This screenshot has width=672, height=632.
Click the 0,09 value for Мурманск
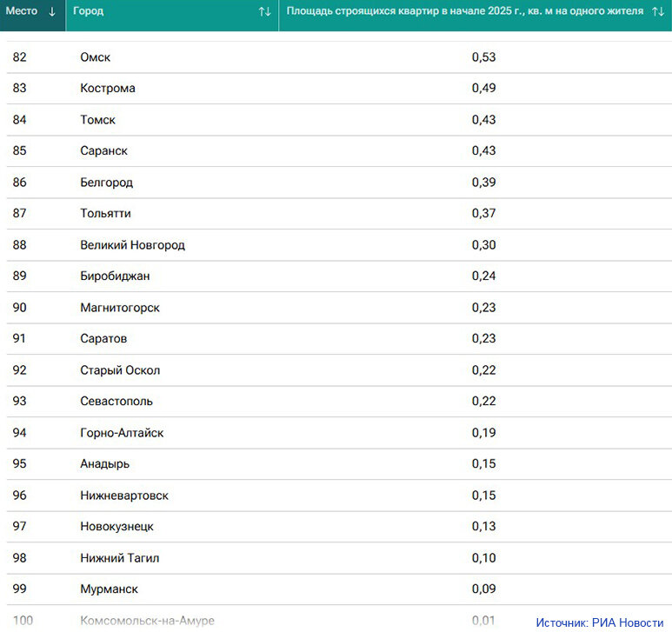(484, 589)
